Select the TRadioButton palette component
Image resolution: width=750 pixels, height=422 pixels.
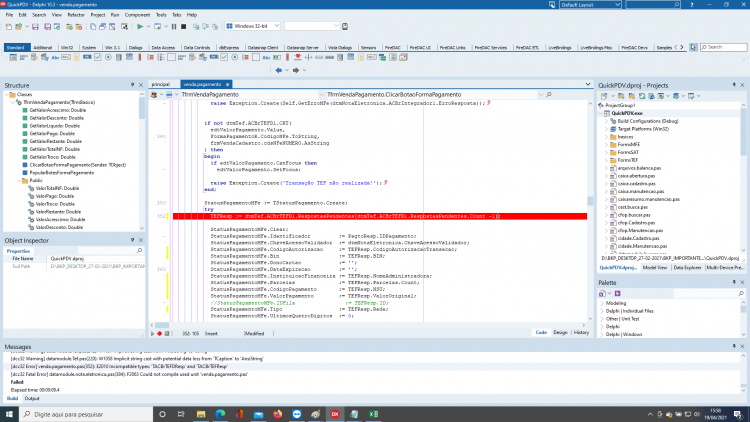point(108,57)
